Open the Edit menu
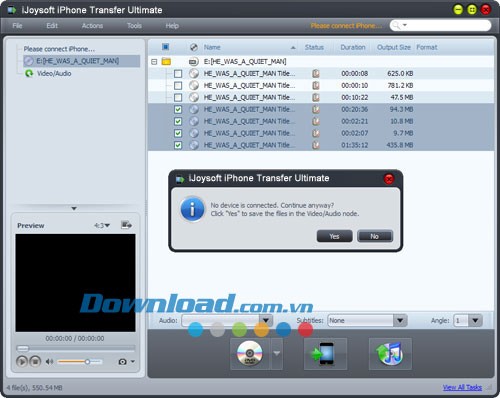500x398 pixels. [x=52, y=26]
